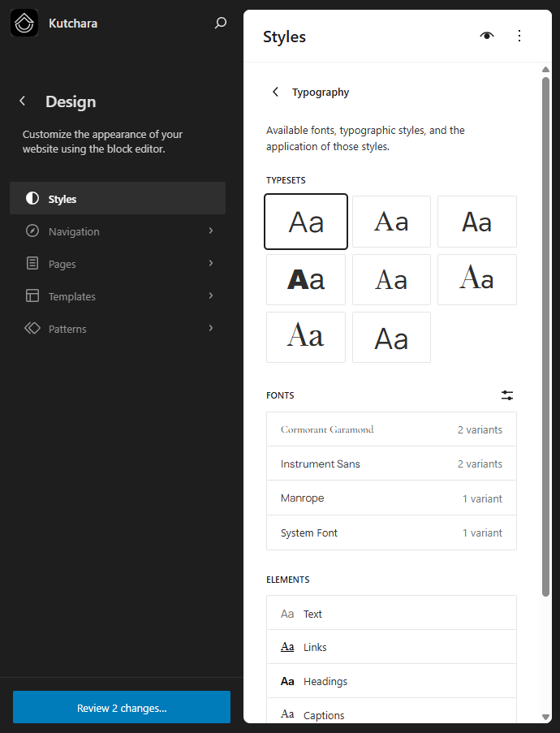Click the scrollbar down arrow
The height and width of the screenshot is (733, 560).
click(545, 717)
